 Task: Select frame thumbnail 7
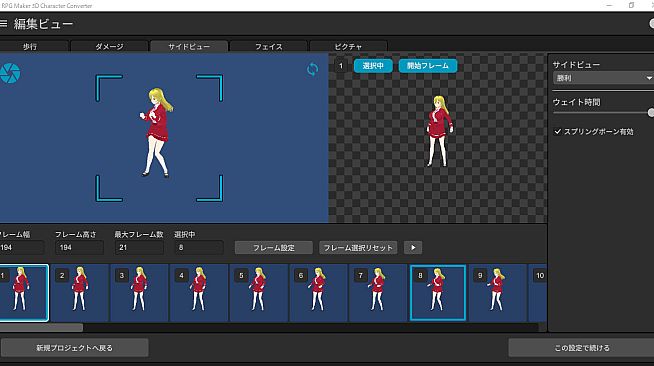[377, 293]
